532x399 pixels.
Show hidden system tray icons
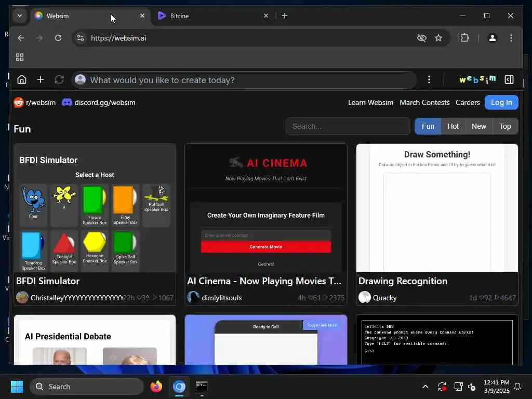tap(425, 387)
